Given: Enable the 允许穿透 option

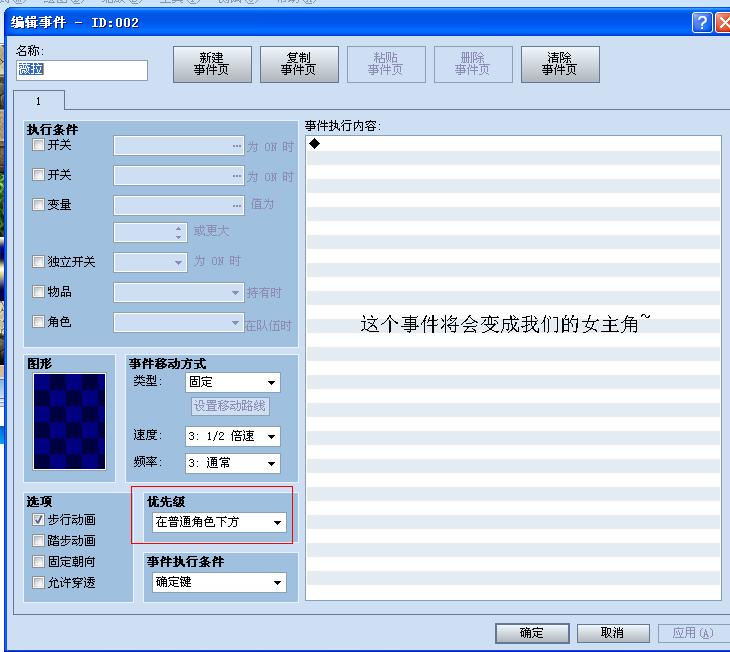Looking at the screenshot, I should point(38,582).
